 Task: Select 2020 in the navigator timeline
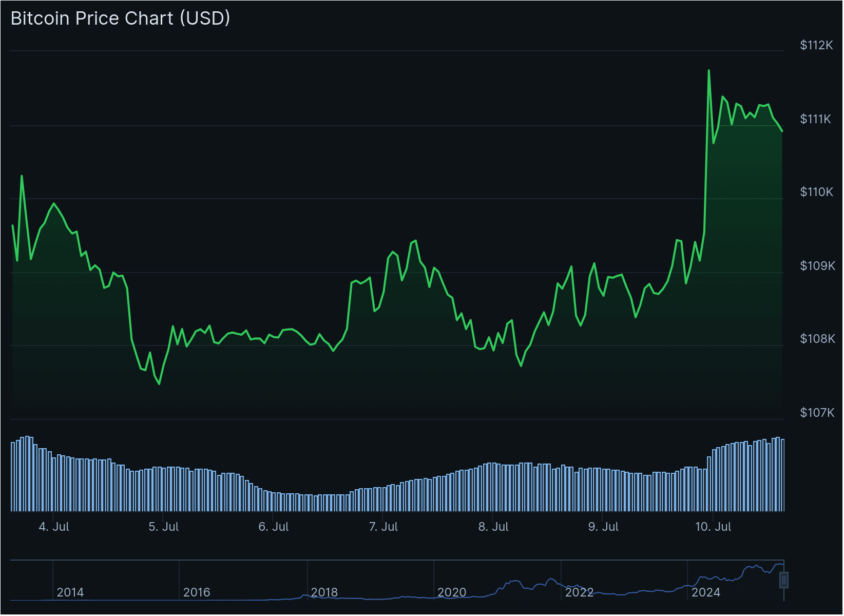pyautogui.click(x=452, y=592)
